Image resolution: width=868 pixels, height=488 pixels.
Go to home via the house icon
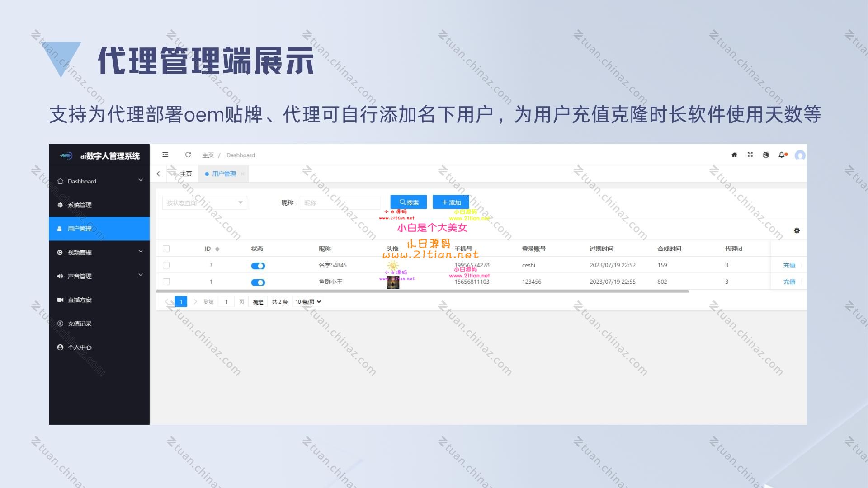[x=734, y=155]
